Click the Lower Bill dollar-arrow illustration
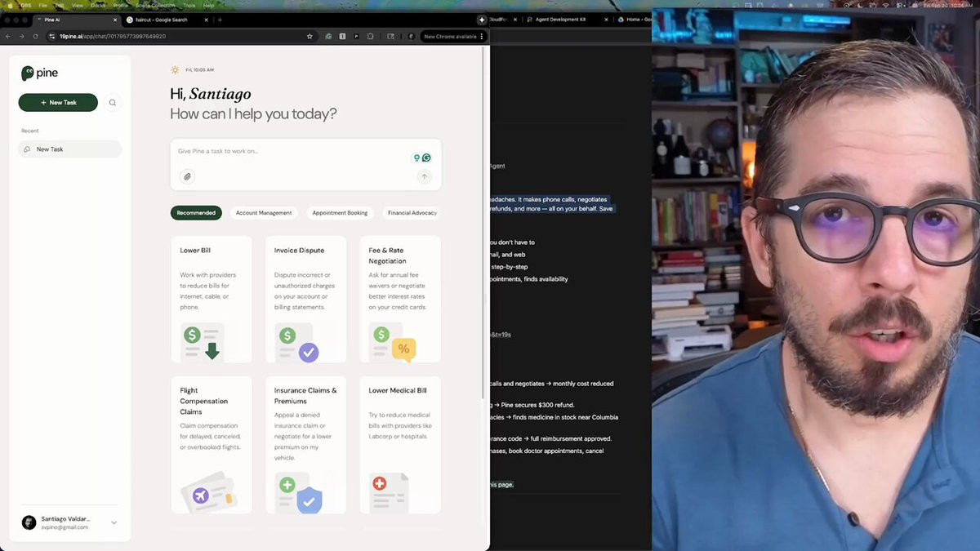The width and height of the screenshot is (980, 551). [203, 343]
